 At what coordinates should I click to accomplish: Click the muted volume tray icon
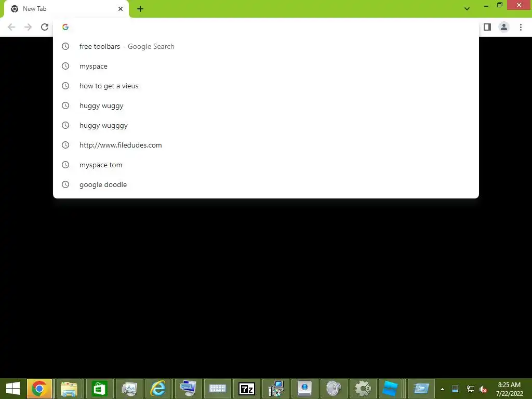(483, 389)
